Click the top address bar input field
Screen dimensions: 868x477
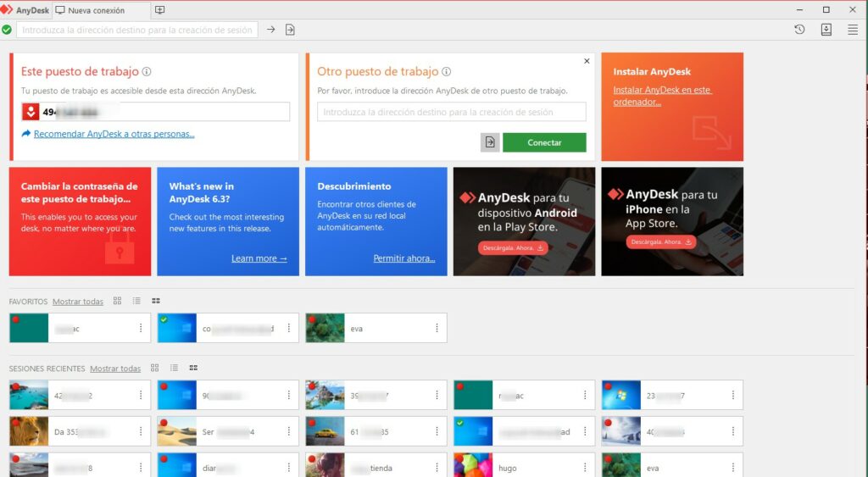click(137, 30)
